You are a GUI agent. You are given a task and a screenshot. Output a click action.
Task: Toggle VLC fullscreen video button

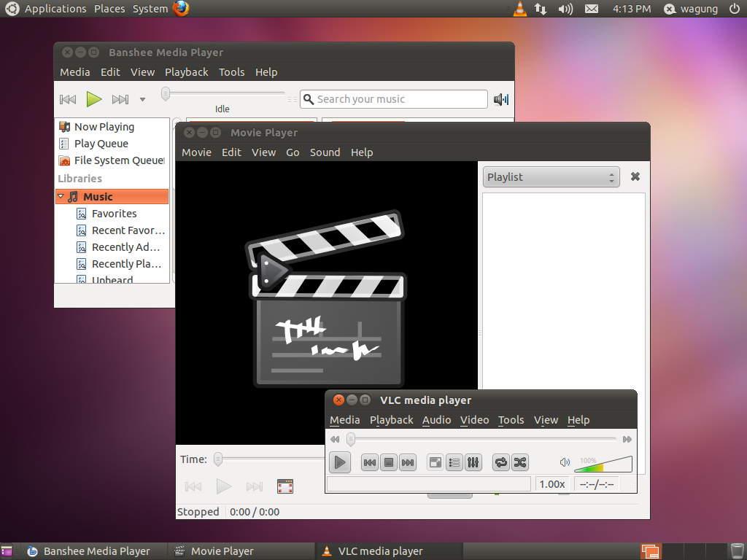(x=436, y=462)
